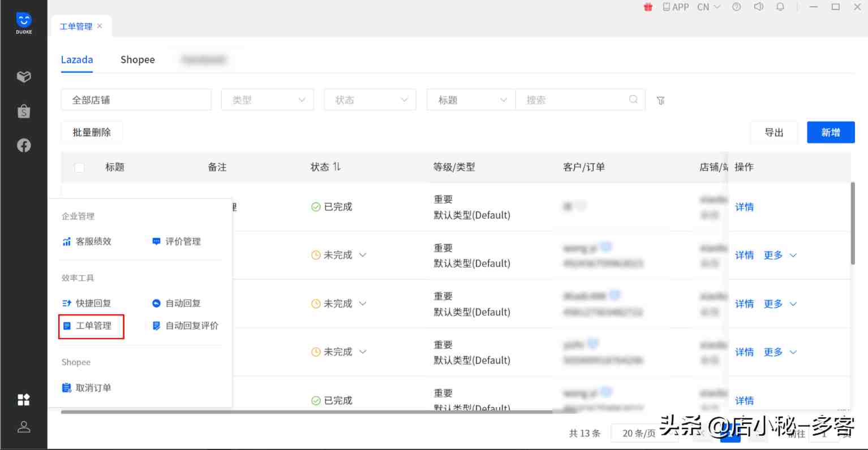
Task: Click the 导出 button
Action: [774, 132]
